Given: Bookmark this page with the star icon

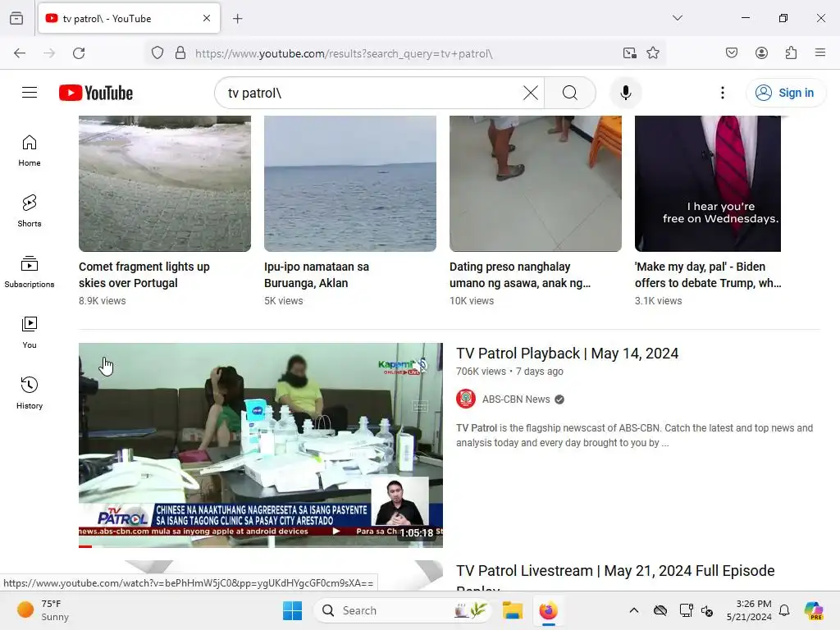Looking at the screenshot, I should coord(652,53).
